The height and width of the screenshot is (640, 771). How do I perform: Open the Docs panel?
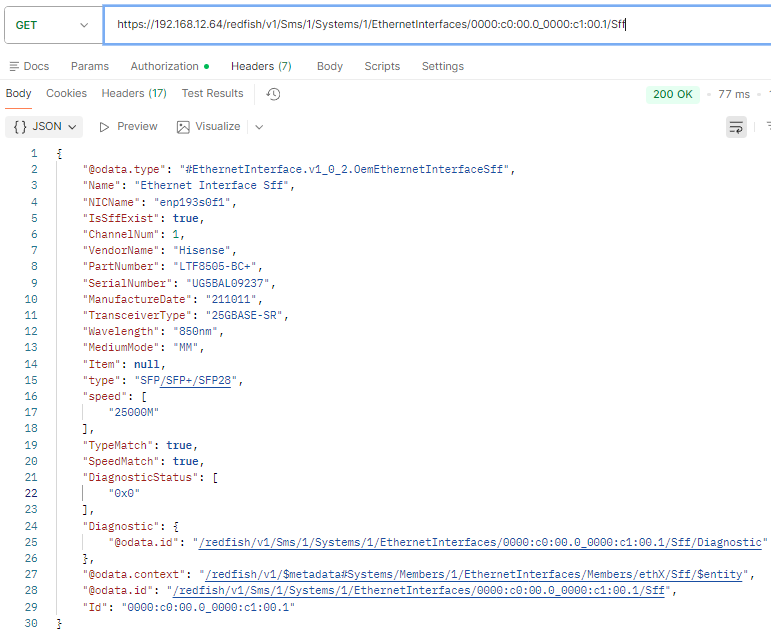(29, 66)
